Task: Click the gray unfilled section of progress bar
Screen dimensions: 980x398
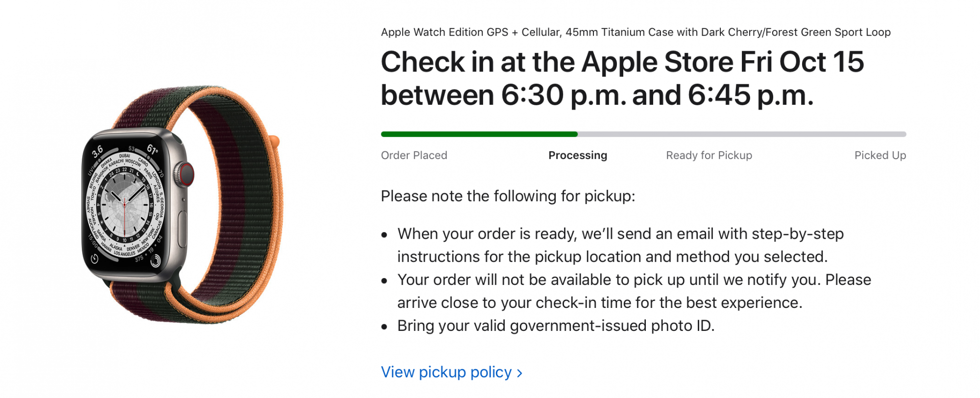Action: click(742, 134)
